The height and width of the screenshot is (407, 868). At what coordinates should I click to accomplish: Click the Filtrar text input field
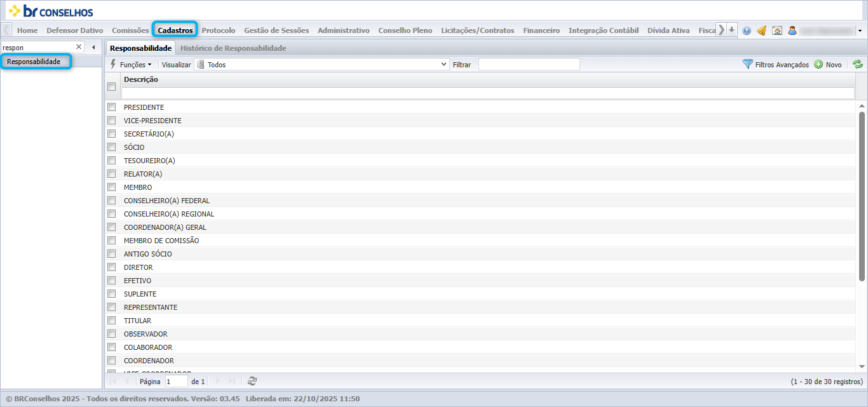[x=529, y=64]
